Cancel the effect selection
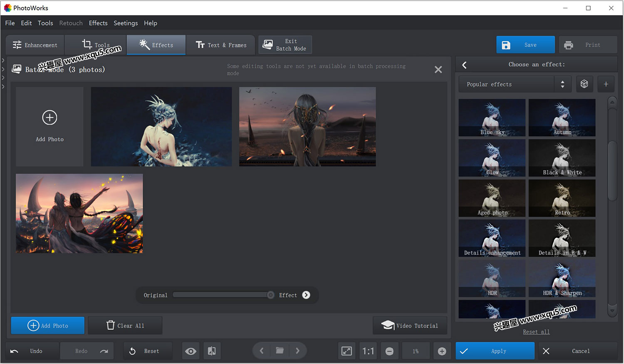624x364 pixels. tap(578, 351)
